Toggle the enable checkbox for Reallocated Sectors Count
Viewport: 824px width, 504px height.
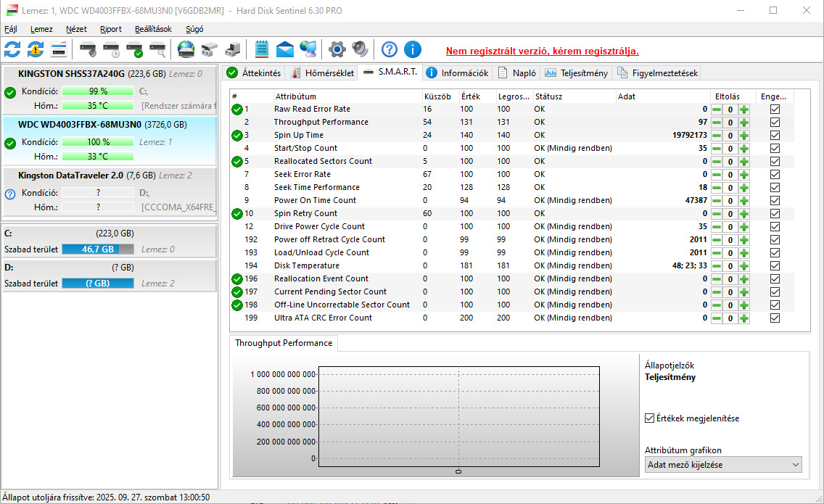pos(775,161)
